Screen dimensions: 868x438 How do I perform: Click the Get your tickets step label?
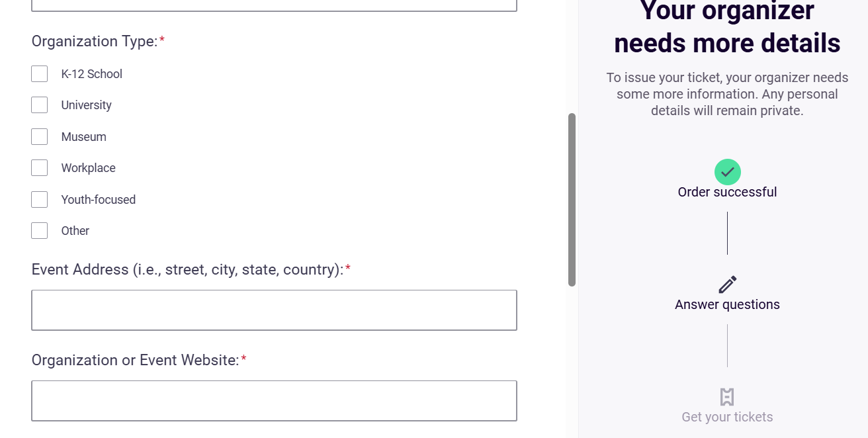(727, 417)
